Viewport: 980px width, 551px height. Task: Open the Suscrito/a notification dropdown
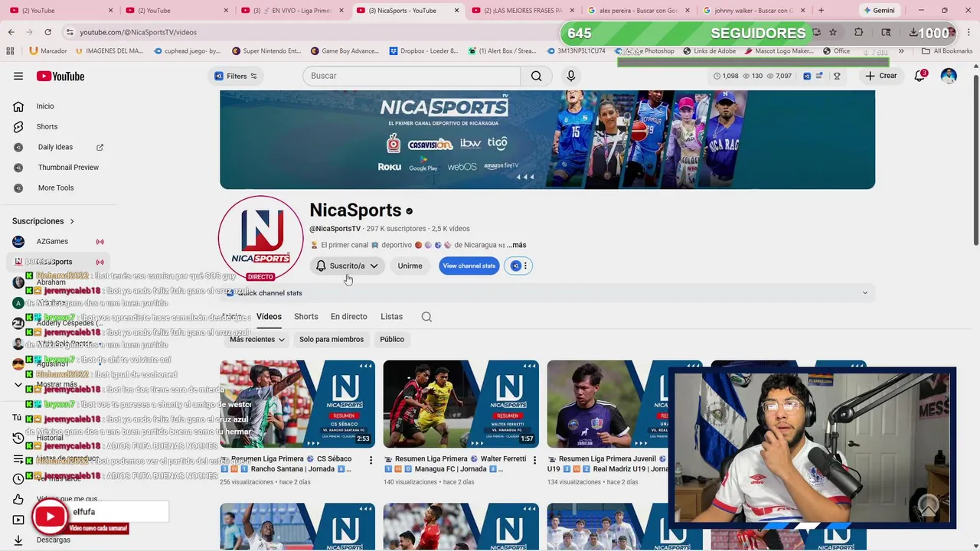[x=347, y=266]
